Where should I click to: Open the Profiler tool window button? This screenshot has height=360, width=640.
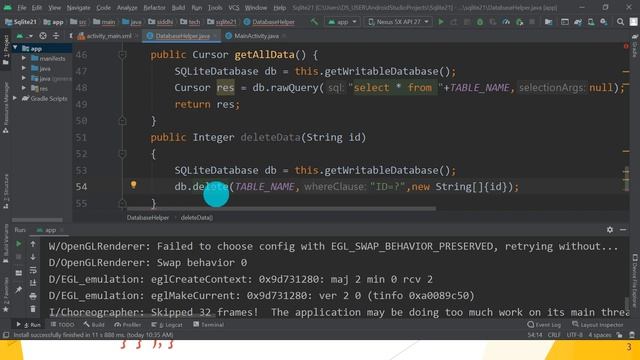[x=127, y=325]
